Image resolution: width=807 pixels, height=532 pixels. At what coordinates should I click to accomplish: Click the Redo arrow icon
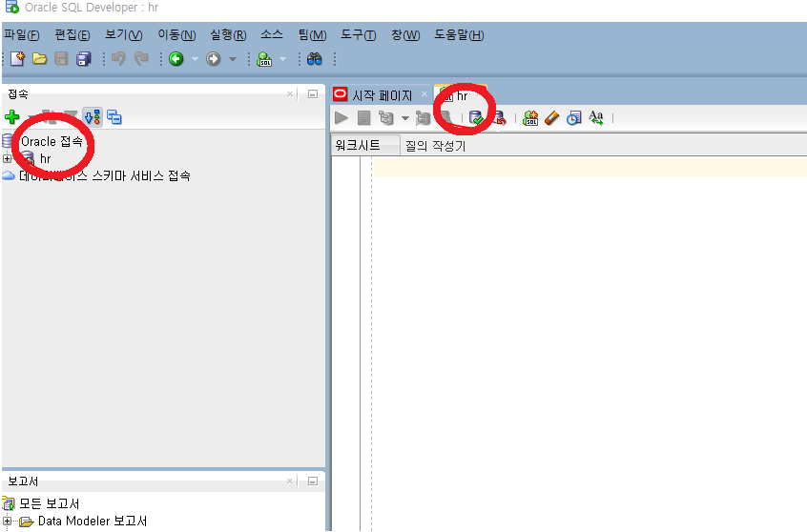pos(141,59)
